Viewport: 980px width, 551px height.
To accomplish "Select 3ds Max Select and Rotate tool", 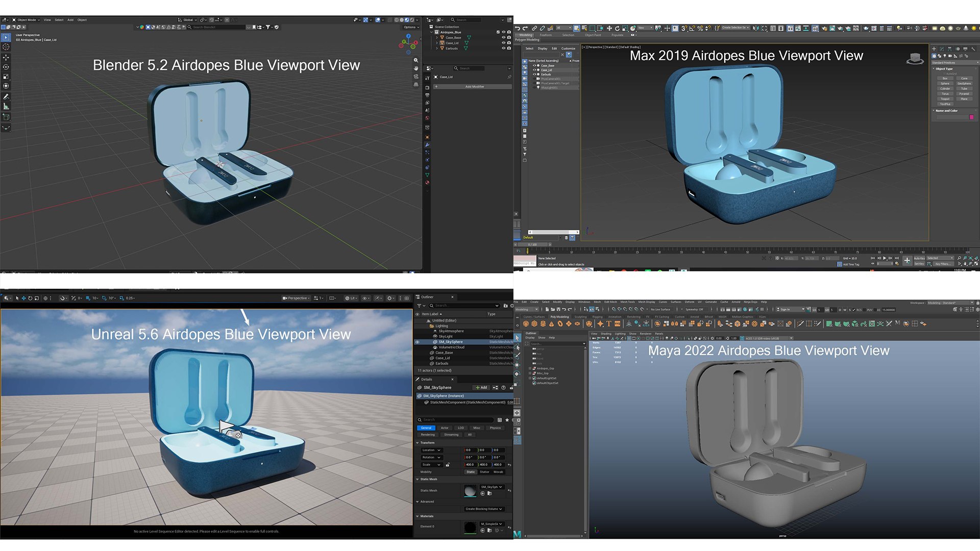I will [x=617, y=28].
